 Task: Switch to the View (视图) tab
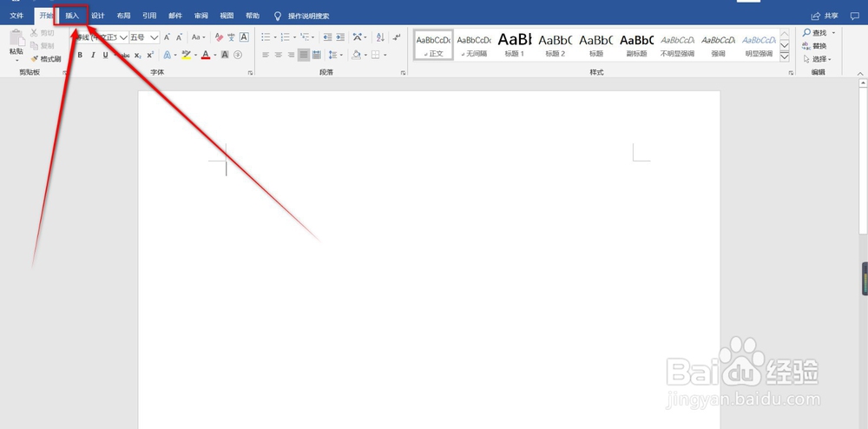pyautogui.click(x=227, y=16)
